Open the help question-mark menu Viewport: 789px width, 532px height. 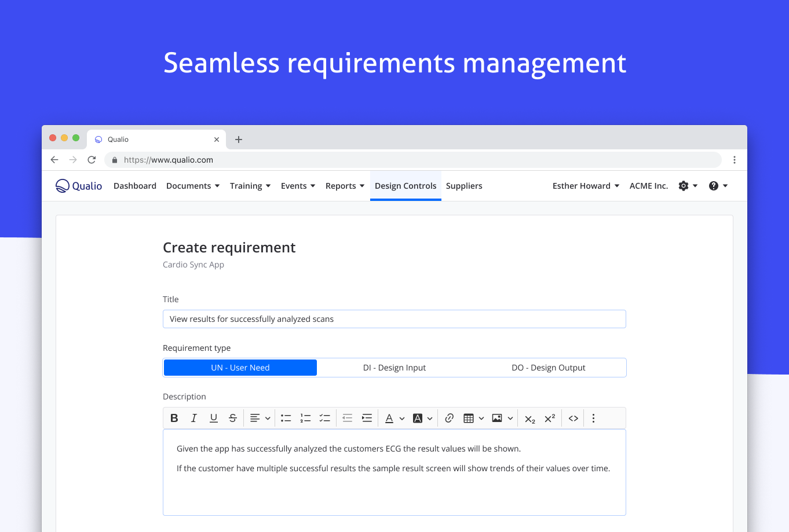click(718, 186)
